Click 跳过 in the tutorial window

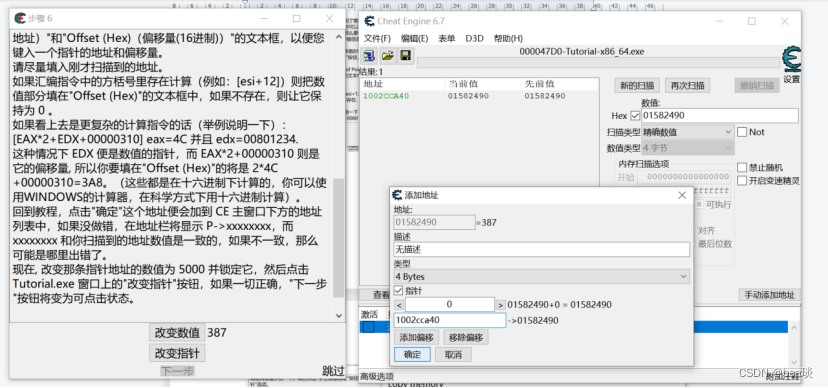point(333,371)
